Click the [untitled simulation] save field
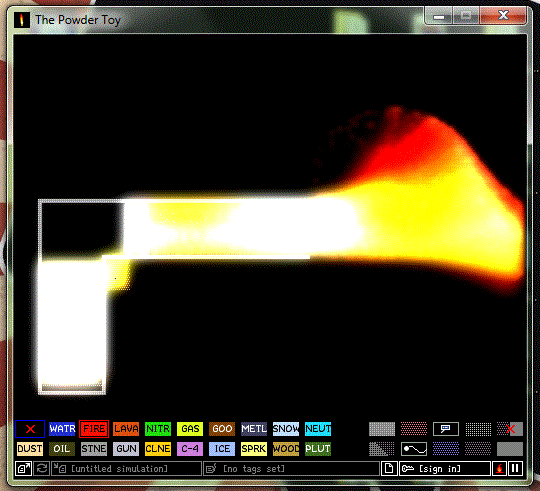Screen dimensions: 540x491 [126, 469]
